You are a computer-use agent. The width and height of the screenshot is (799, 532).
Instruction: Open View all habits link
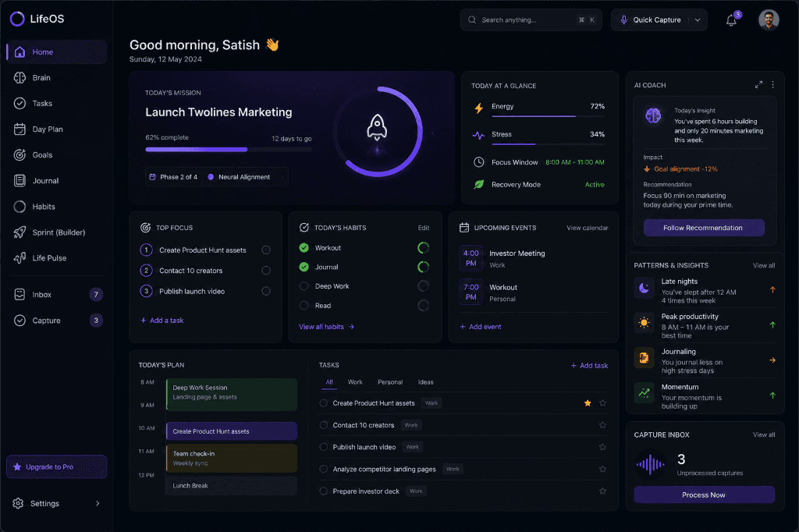[x=327, y=327]
